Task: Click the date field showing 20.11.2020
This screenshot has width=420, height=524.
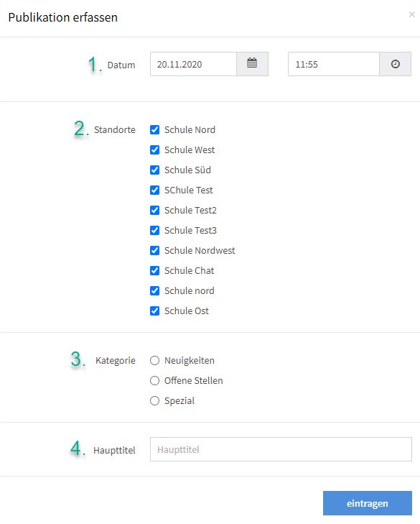Action: (193, 64)
